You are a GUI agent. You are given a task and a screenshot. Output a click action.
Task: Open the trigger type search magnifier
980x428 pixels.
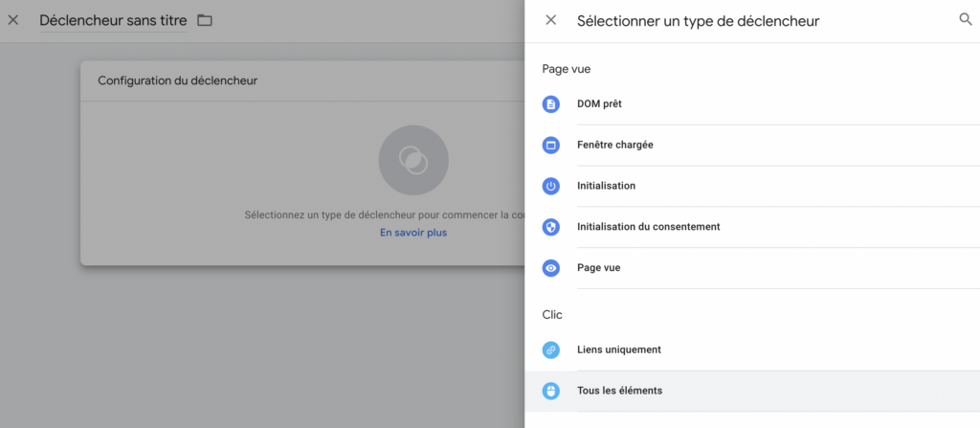(965, 19)
